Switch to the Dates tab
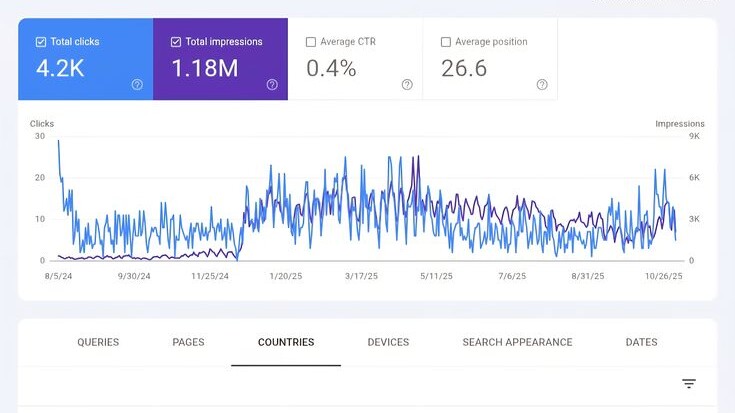Viewport: 735px width, 413px height. coord(641,342)
